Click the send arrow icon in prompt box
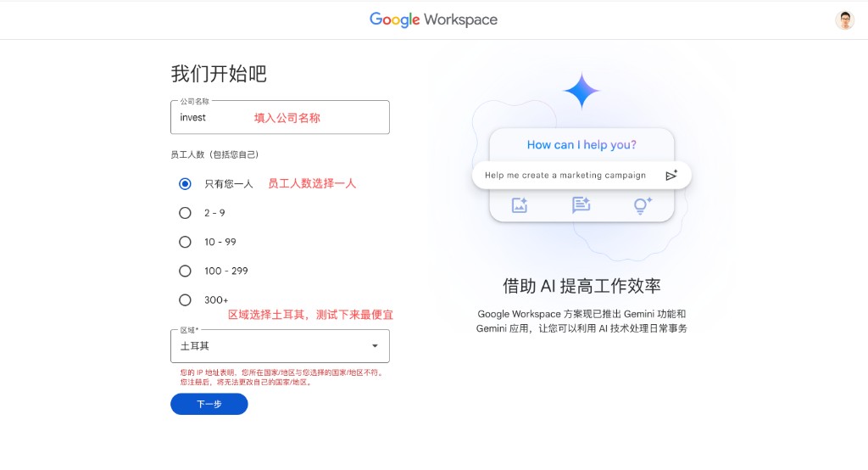 pyautogui.click(x=671, y=175)
